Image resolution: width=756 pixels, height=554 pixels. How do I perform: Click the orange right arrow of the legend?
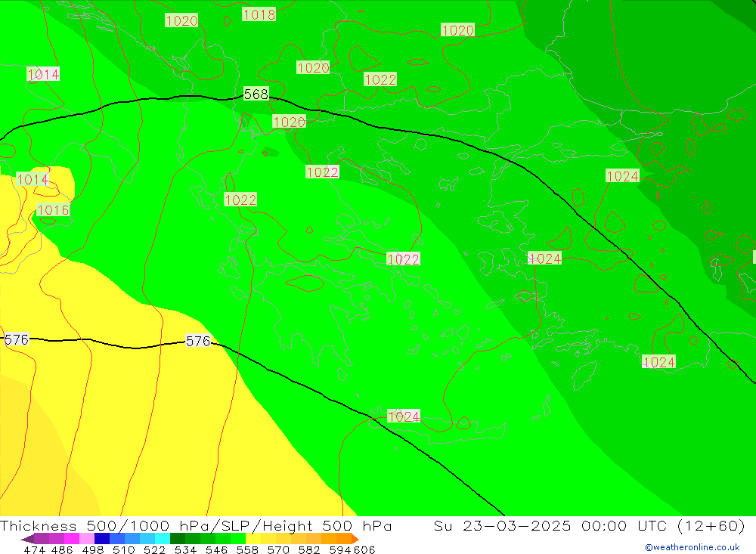tap(356, 539)
